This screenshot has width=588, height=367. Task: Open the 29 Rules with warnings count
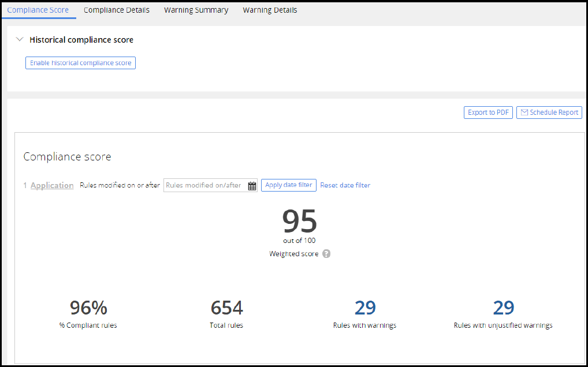(x=365, y=308)
